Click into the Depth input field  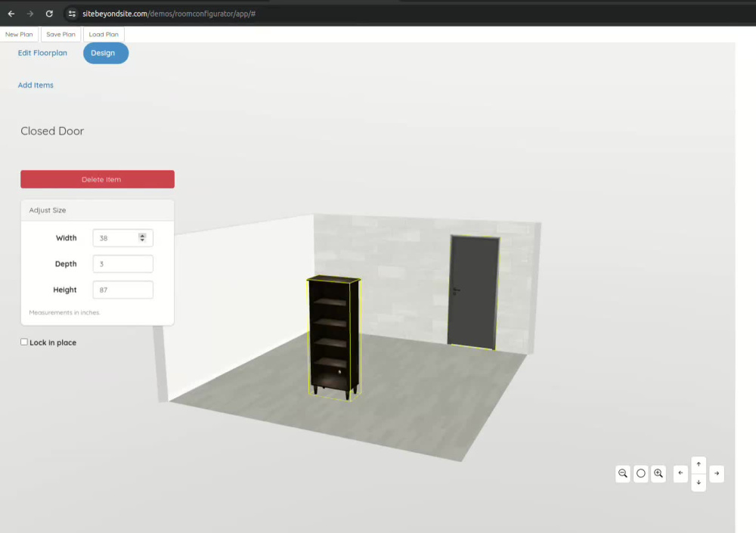coord(123,264)
